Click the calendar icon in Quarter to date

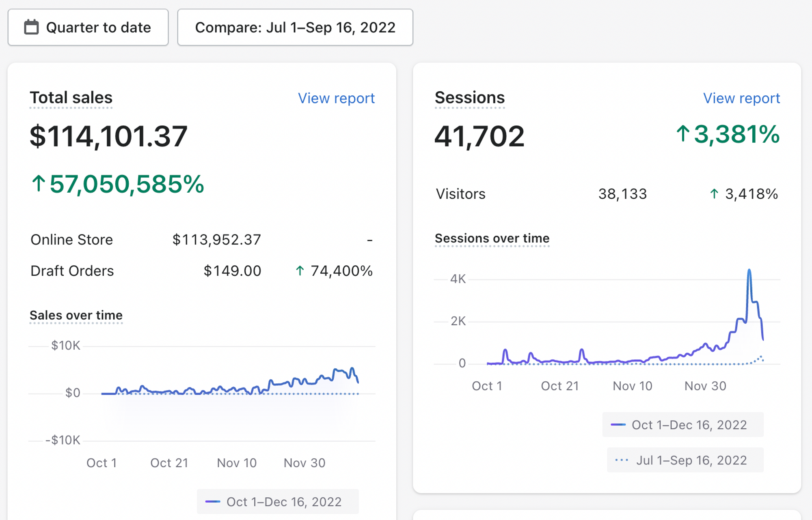click(x=31, y=27)
